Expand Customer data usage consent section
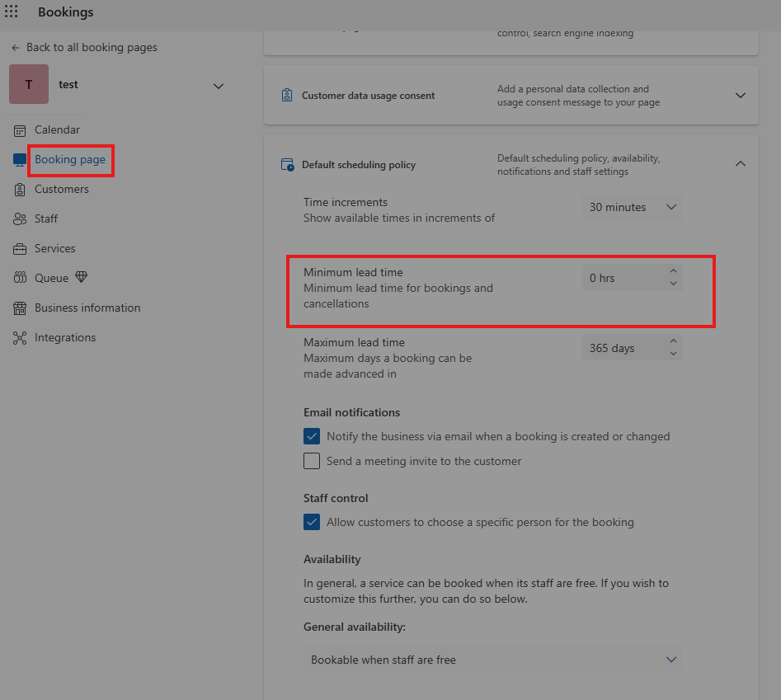The width and height of the screenshot is (781, 700). 741,95
